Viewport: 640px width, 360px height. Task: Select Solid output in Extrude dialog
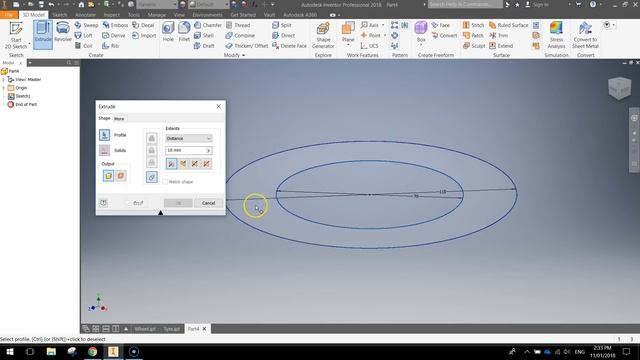coord(108,176)
